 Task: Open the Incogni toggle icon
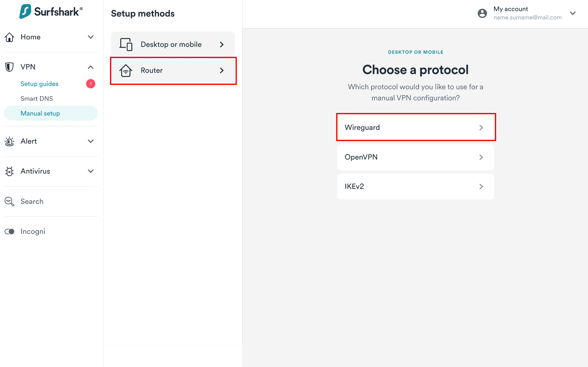(x=10, y=231)
